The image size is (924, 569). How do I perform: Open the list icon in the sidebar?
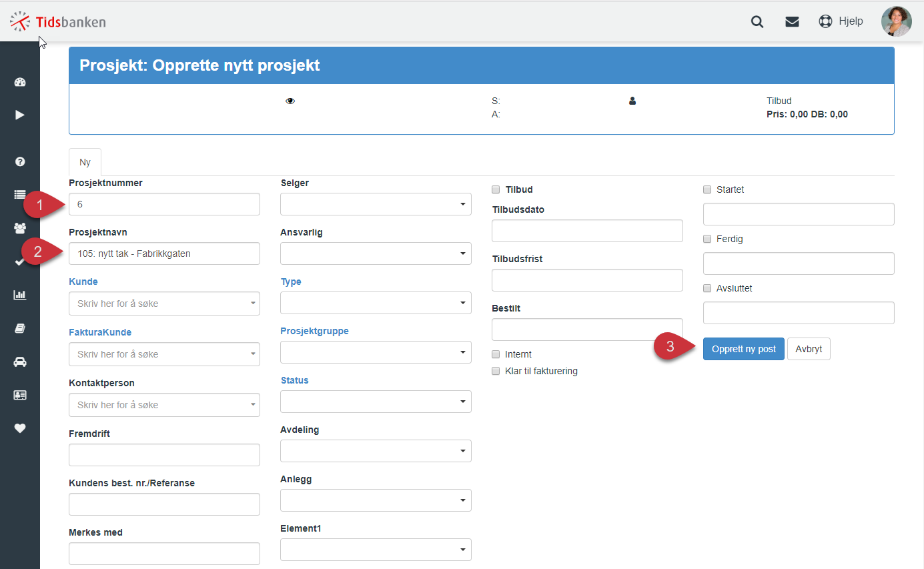pos(20,195)
